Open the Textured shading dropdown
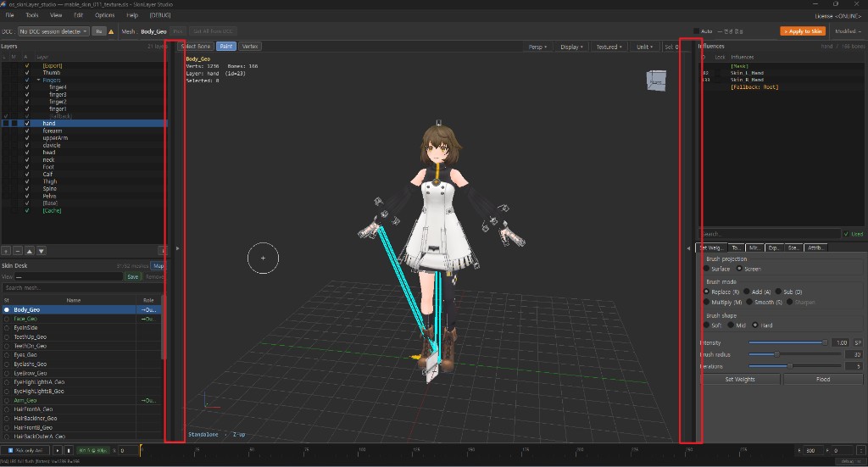The height and width of the screenshot is (467, 868). pyautogui.click(x=609, y=47)
